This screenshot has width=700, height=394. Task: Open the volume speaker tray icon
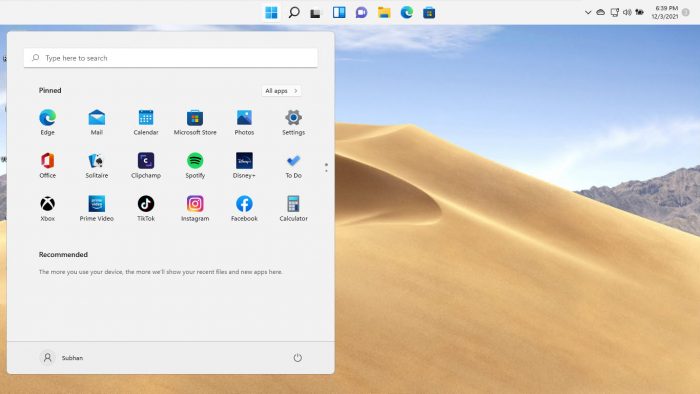coord(627,12)
